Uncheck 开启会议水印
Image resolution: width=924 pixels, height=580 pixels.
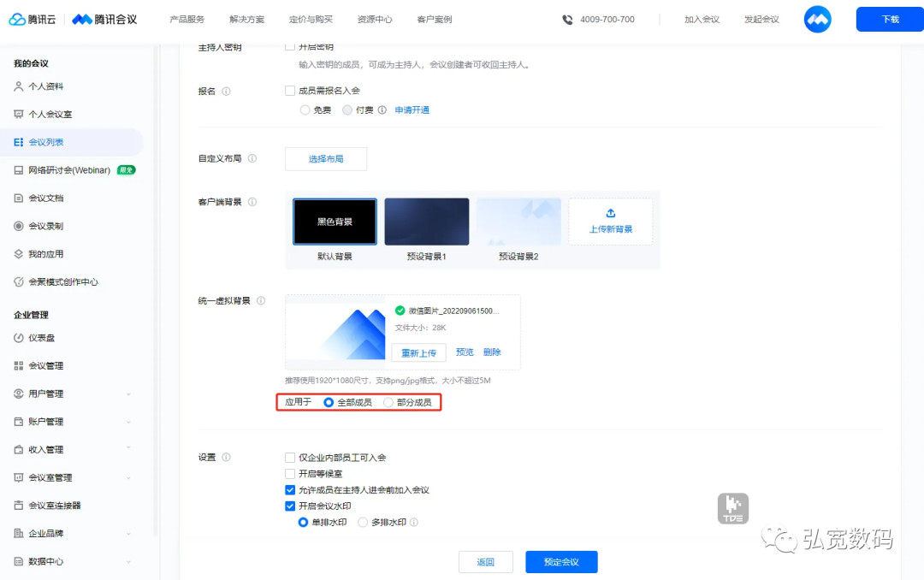(x=291, y=506)
